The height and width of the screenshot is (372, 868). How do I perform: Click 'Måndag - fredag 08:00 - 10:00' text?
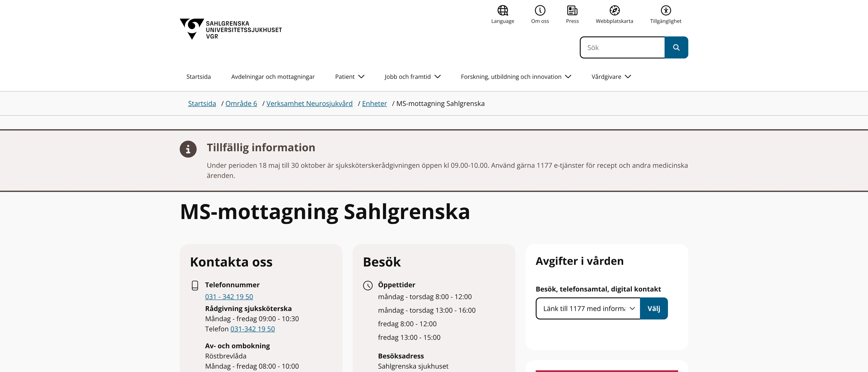pyautogui.click(x=252, y=366)
